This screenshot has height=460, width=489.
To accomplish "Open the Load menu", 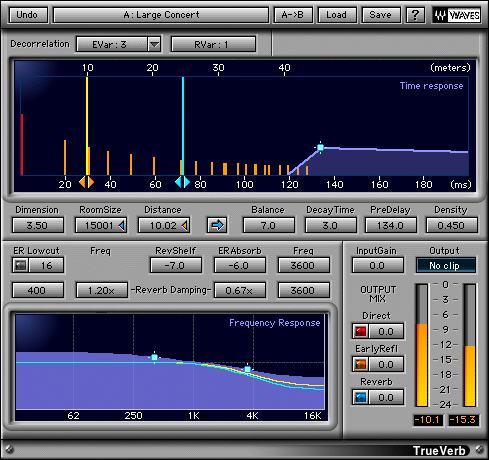I will click(337, 15).
